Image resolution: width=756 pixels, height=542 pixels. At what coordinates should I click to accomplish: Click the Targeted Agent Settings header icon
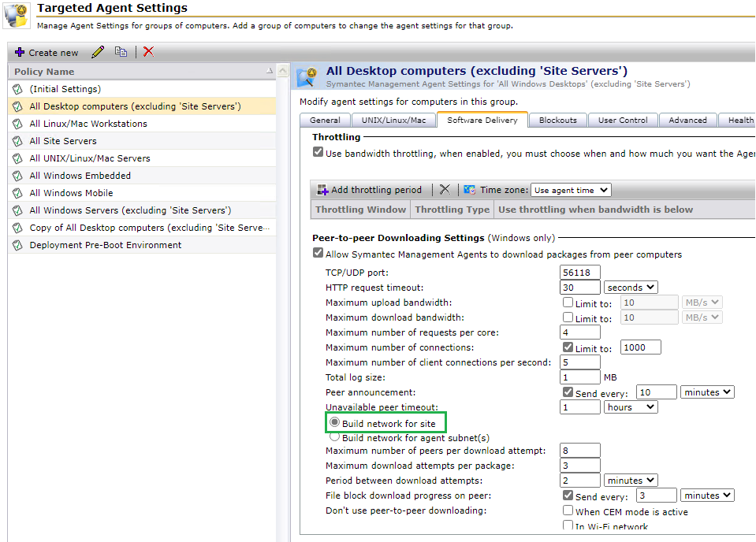17,16
